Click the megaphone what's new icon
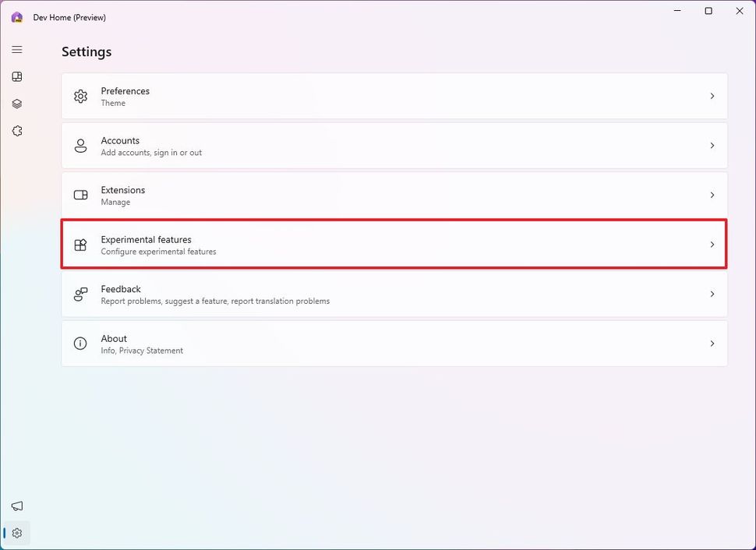 click(17, 506)
